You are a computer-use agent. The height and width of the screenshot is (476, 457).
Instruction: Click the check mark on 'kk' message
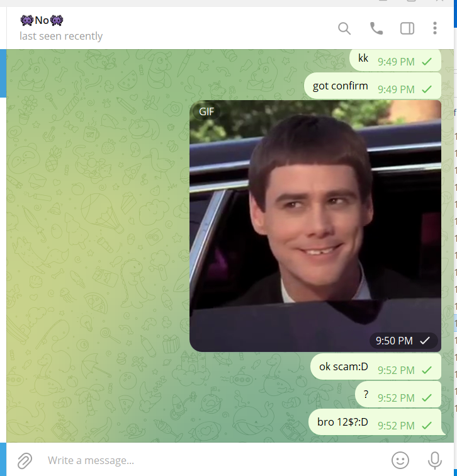427,62
